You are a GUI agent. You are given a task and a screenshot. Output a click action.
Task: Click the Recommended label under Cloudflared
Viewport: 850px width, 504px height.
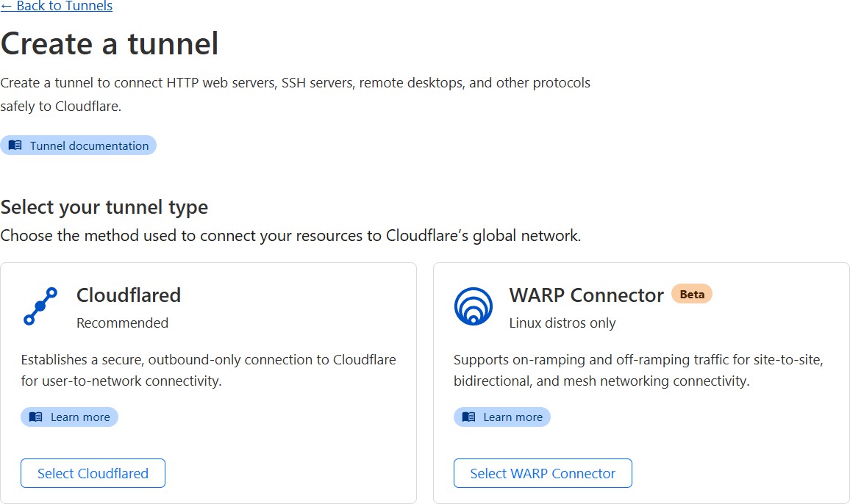pyautogui.click(x=122, y=323)
